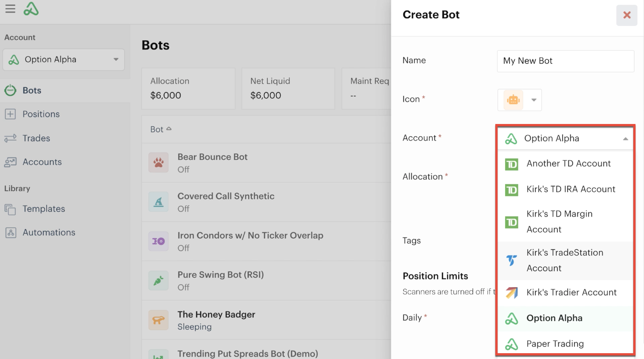Select Kirk's TD IRA Account option
Screen dimensions: 644x359
pos(565,190)
